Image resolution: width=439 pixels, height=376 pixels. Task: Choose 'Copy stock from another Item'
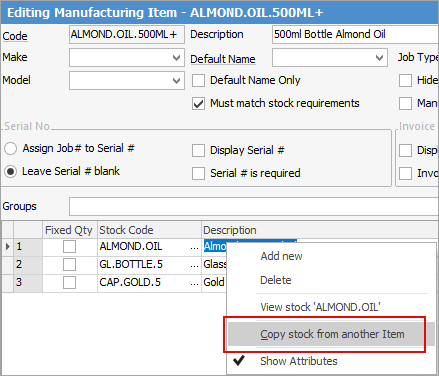[331, 334]
